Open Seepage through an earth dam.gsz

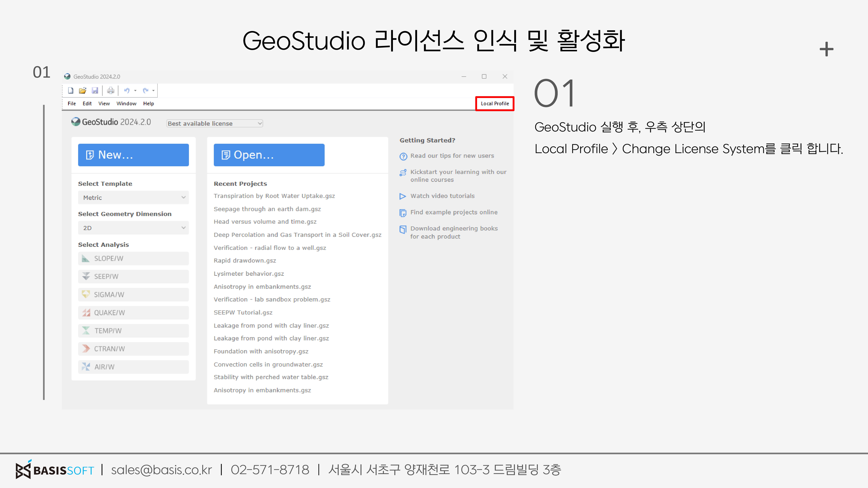tap(267, 209)
